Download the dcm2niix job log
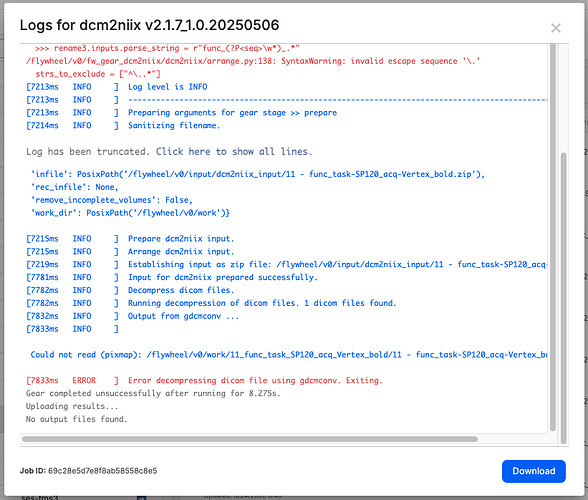588x500 pixels. tap(534, 471)
